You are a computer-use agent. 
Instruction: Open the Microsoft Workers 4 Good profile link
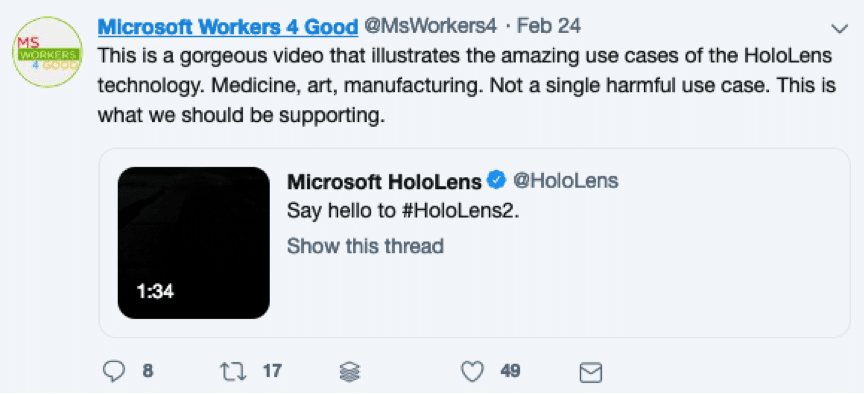pos(228,27)
